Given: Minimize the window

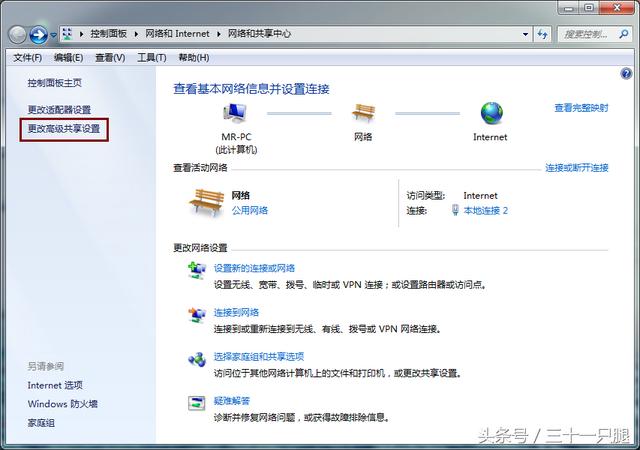Looking at the screenshot, I should coord(569,7).
